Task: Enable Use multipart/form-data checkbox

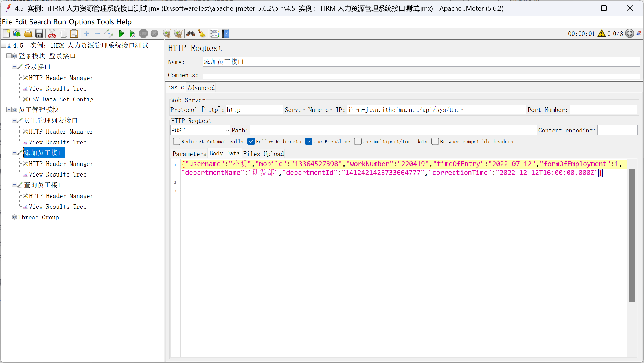Action: [x=358, y=141]
